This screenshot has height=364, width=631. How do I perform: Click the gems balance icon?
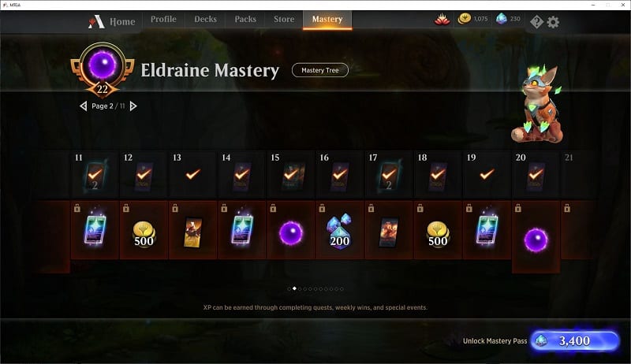click(x=502, y=18)
